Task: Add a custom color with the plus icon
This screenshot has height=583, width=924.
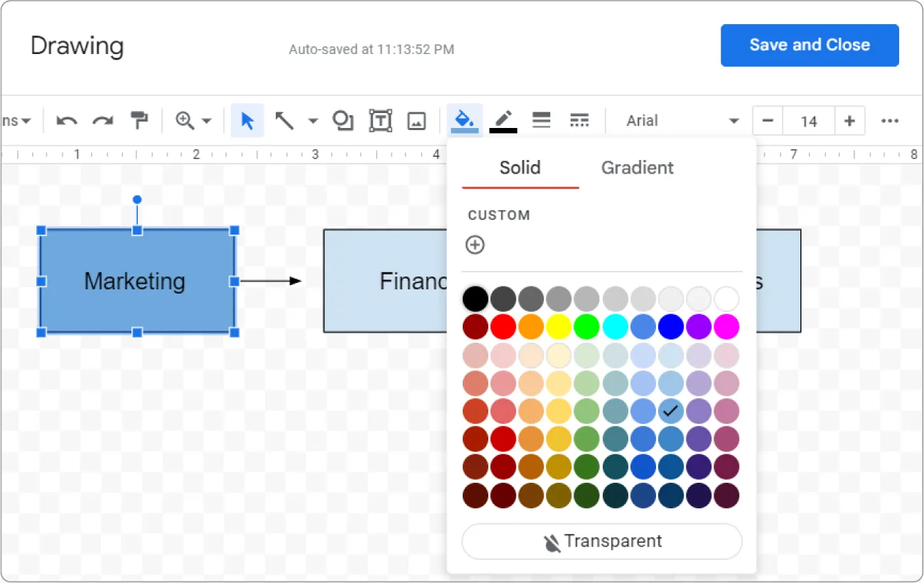Action: [475, 245]
